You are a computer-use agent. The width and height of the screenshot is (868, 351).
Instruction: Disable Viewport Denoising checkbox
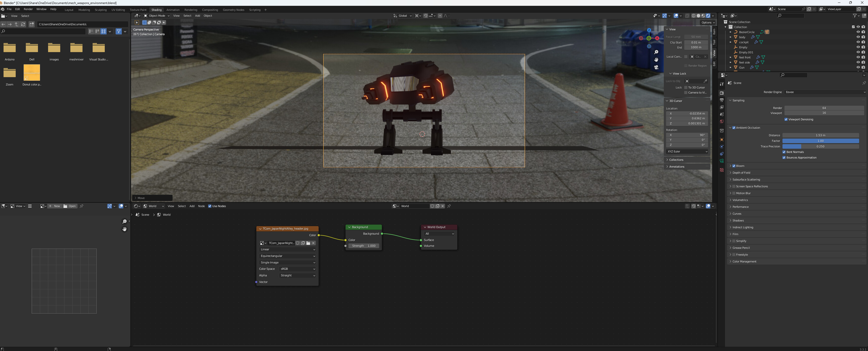tap(786, 119)
